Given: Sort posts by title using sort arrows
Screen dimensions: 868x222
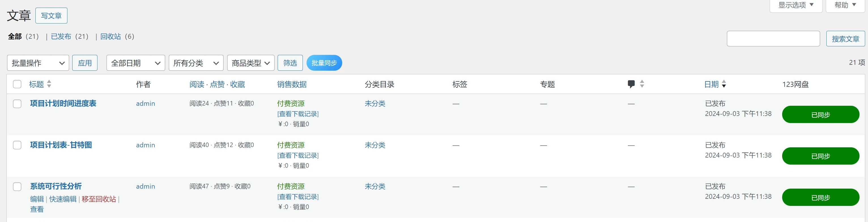Looking at the screenshot, I should [x=49, y=84].
